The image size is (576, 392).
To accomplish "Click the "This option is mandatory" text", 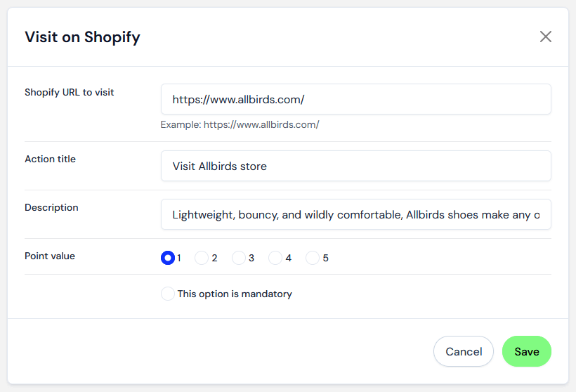I will click(x=235, y=294).
